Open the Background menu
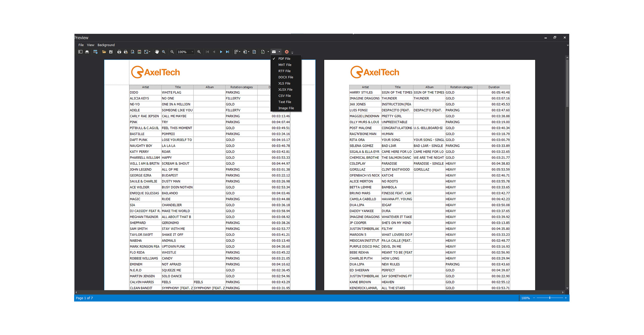Viewport: 644px width, 335px height. coord(106,45)
